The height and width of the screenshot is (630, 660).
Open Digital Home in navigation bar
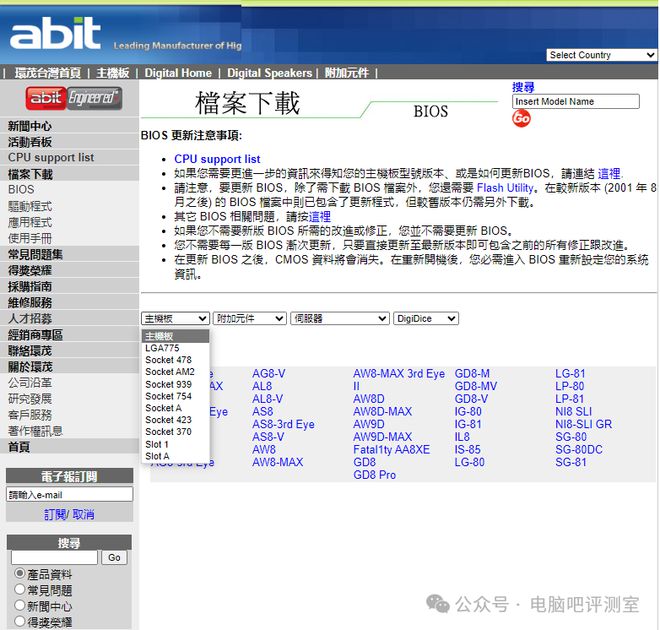(x=178, y=73)
